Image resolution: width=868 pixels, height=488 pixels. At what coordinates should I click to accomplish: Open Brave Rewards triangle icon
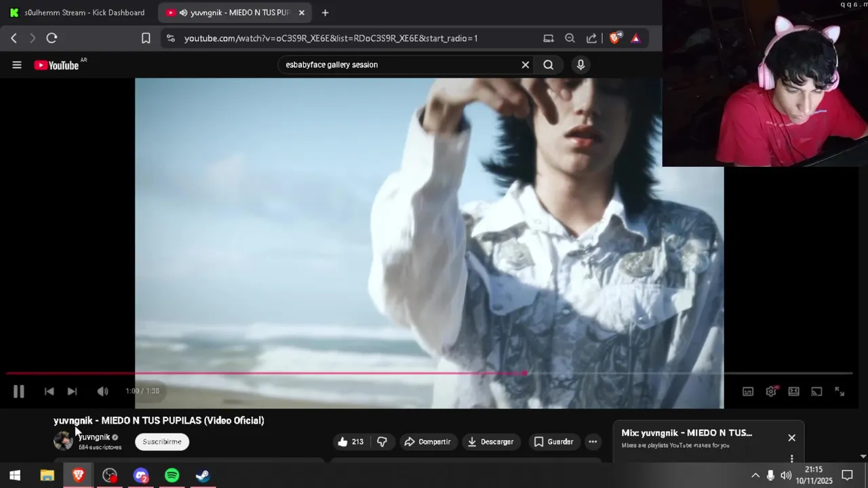coord(635,38)
